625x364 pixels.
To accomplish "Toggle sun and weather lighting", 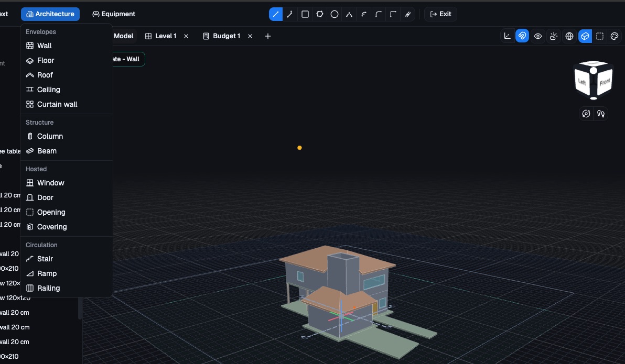I will (554, 36).
